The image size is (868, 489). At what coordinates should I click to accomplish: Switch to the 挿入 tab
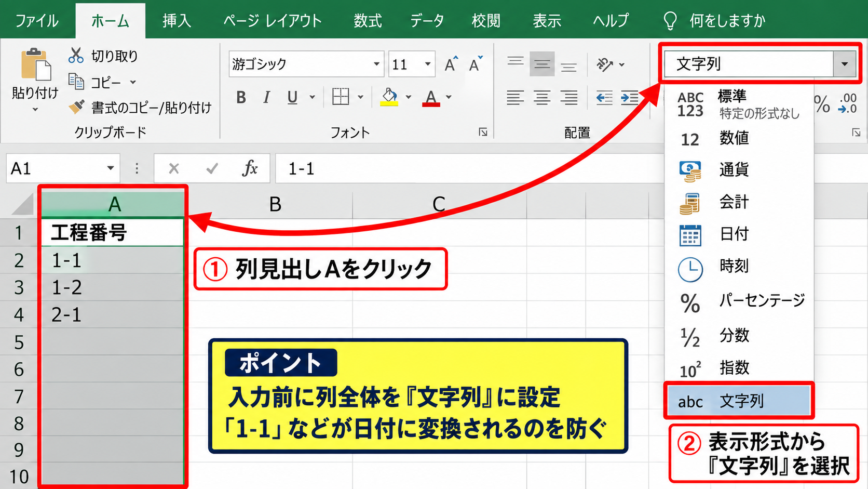[177, 21]
